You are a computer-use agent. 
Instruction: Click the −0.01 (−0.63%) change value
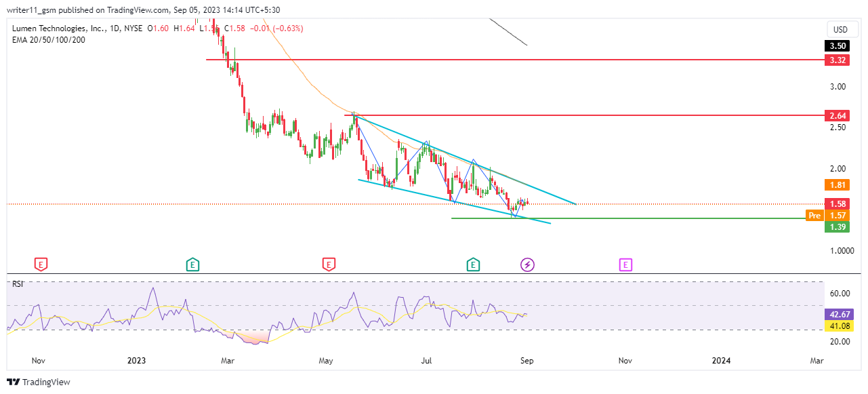click(x=276, y=28)
